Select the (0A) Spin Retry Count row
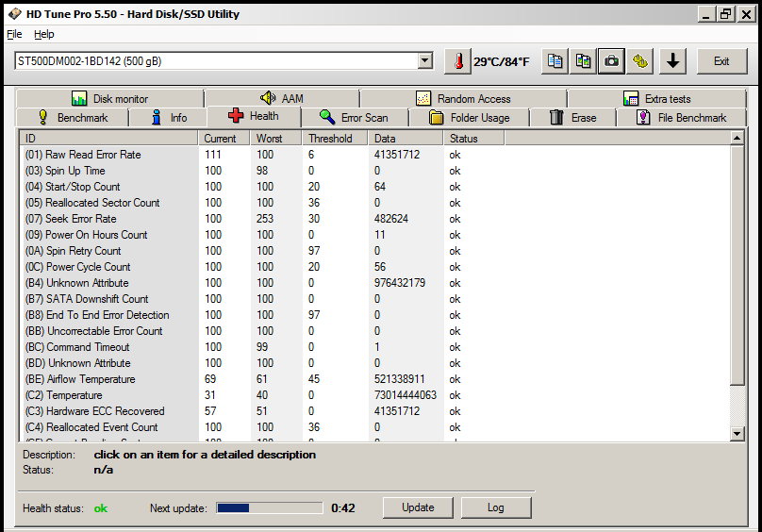 click(x=374, y=251)
